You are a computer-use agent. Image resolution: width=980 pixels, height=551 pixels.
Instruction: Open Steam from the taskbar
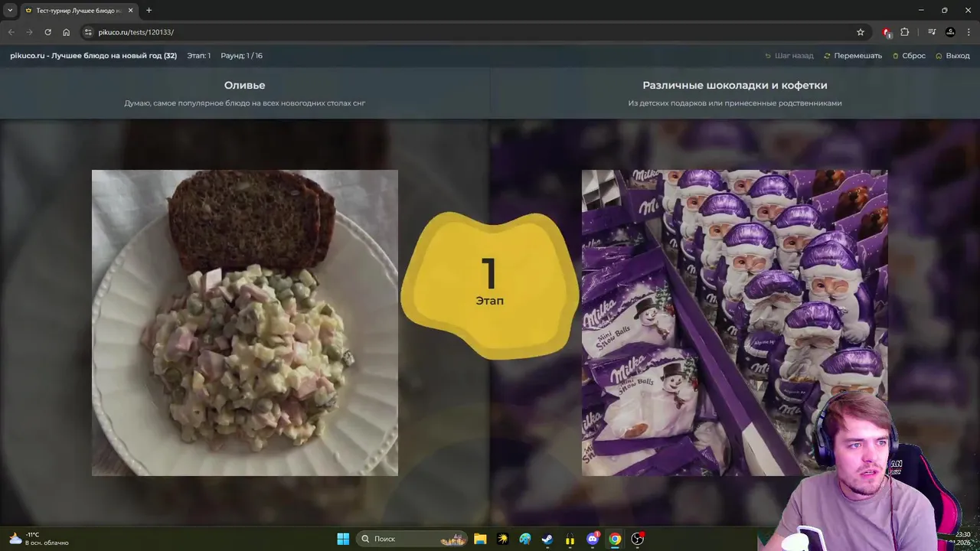coord(547,539)
